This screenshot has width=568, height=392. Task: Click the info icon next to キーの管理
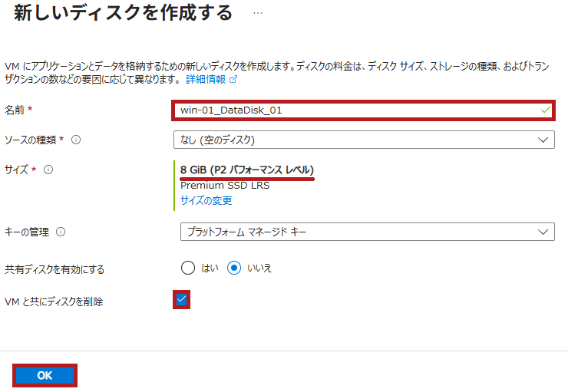[x=61, y=232]
